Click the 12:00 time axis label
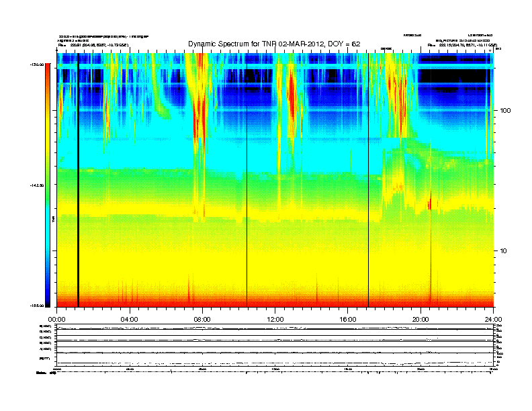This screenshot has height=411, width=532. [x=275, y=320]
